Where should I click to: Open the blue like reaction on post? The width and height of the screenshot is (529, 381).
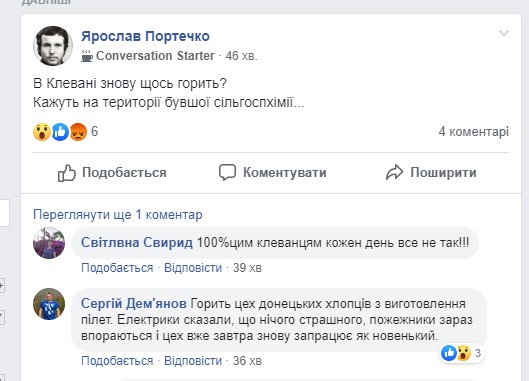coord(60,132)
